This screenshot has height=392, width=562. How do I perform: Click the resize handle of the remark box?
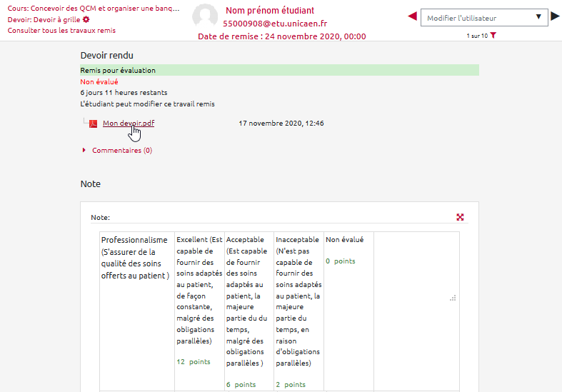pyautogui.click(x=453, y=298)
